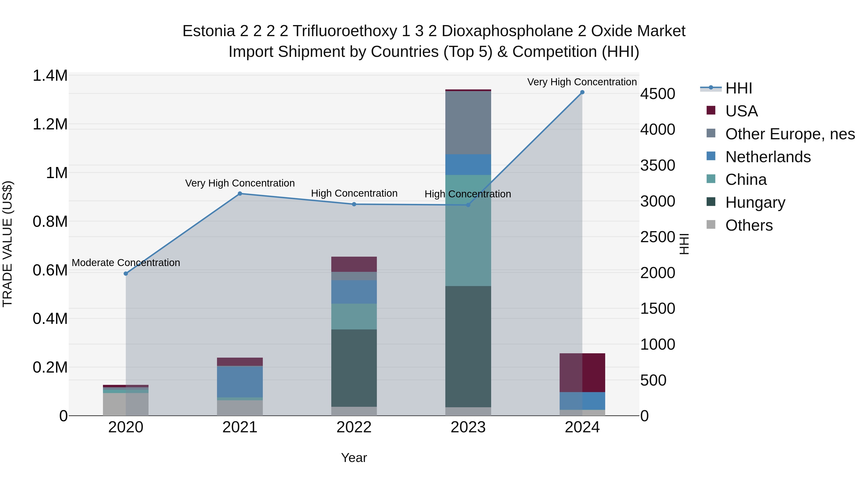This screenshot has height=488, width=868.
Task: Click the 'Very High Concentration' label above 2024
Action: [x=582, y=82]
